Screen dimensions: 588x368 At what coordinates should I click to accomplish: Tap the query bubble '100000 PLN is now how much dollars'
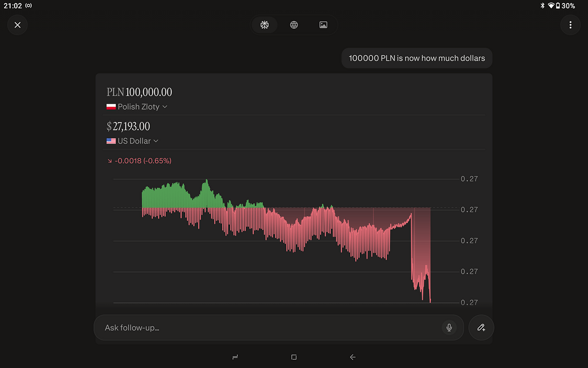417,58
